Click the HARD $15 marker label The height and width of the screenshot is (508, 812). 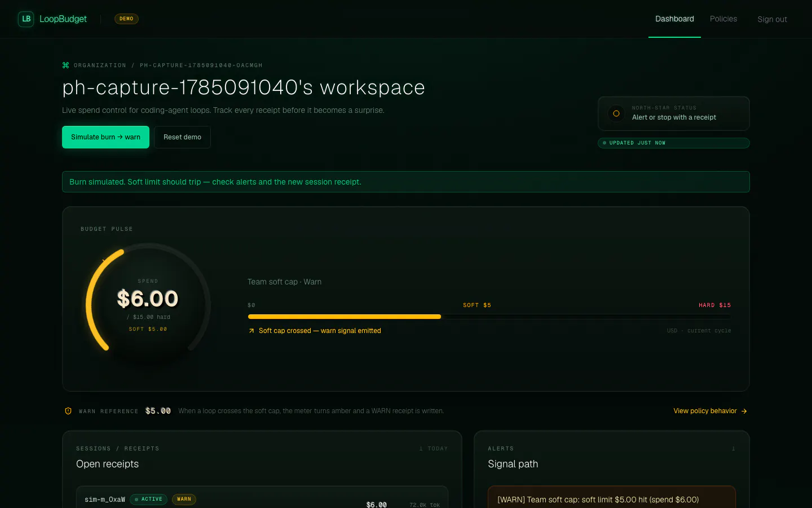[x=714, y=305]
